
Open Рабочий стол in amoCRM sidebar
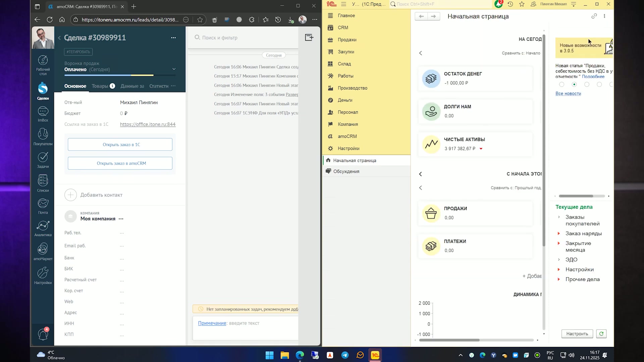click(x=43, y=65)
